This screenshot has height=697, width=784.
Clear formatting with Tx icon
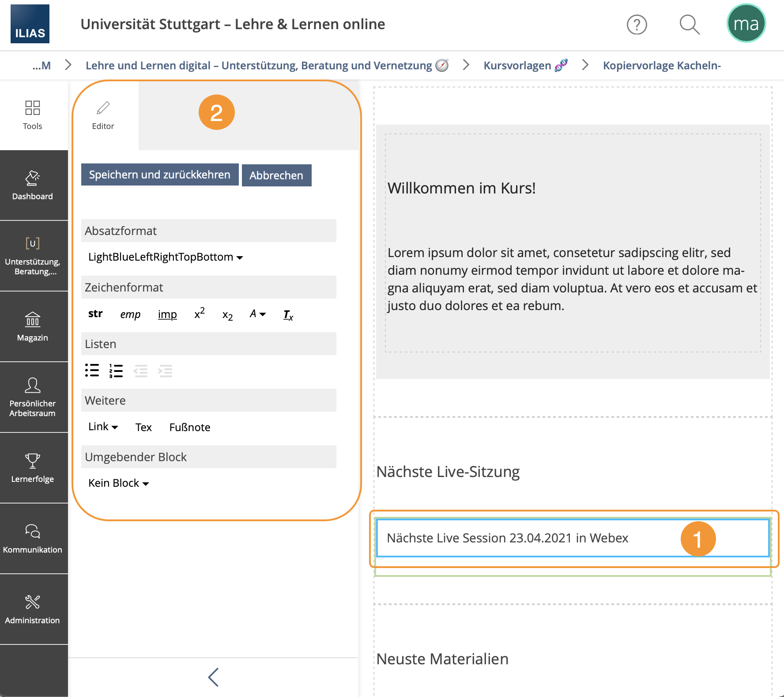tap(288, 315)
